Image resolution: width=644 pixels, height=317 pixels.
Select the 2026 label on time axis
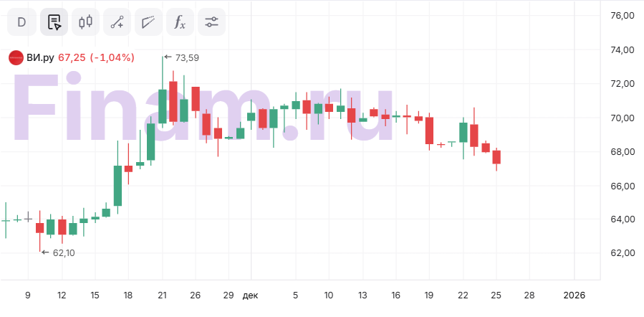[574, 295]
